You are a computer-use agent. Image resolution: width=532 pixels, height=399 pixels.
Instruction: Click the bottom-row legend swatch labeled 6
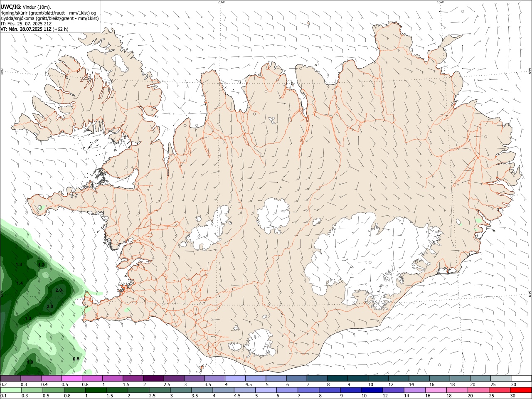pyautogui.click(x=287, y=390)
